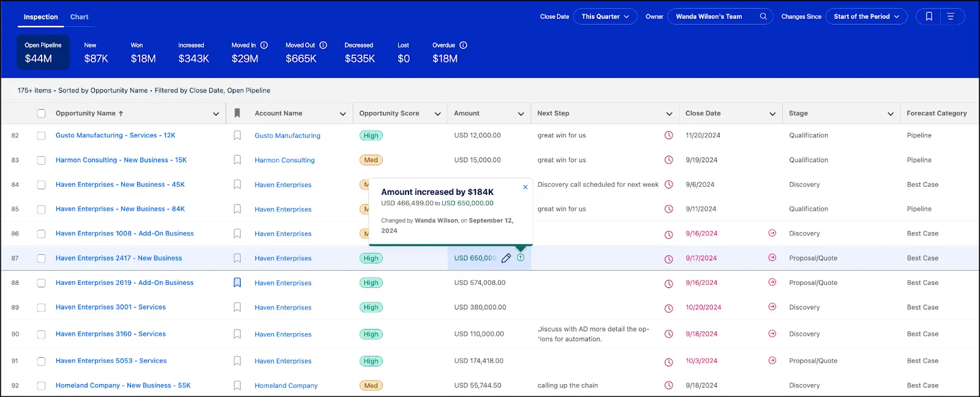Open the Homeland Company account link
Screen dimensions: 980x397
(286, 385)
